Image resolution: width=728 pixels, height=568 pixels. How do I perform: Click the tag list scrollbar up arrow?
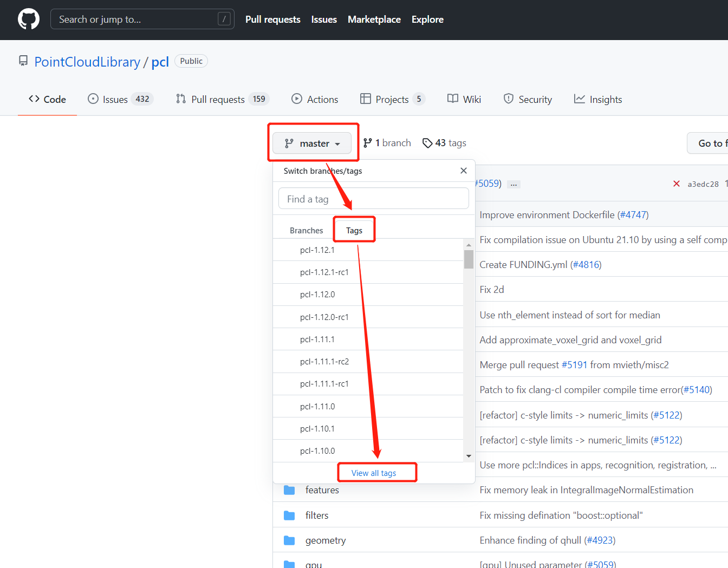469,245
